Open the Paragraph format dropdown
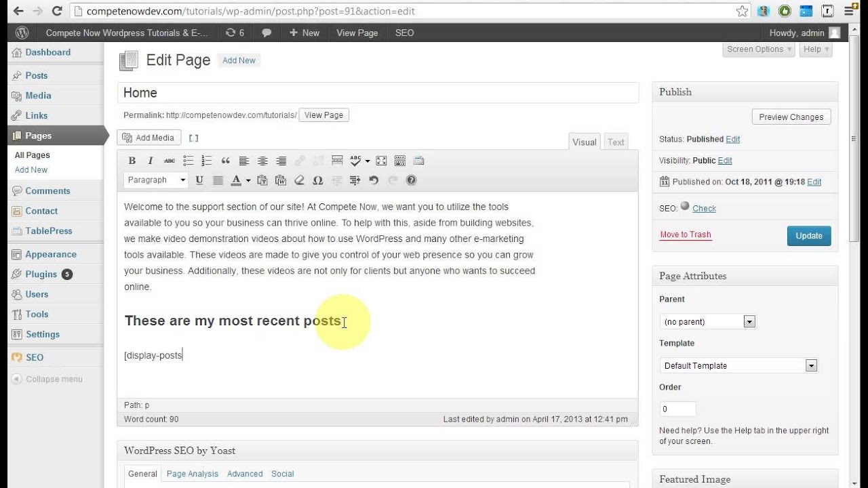 (x=156, y=180)
